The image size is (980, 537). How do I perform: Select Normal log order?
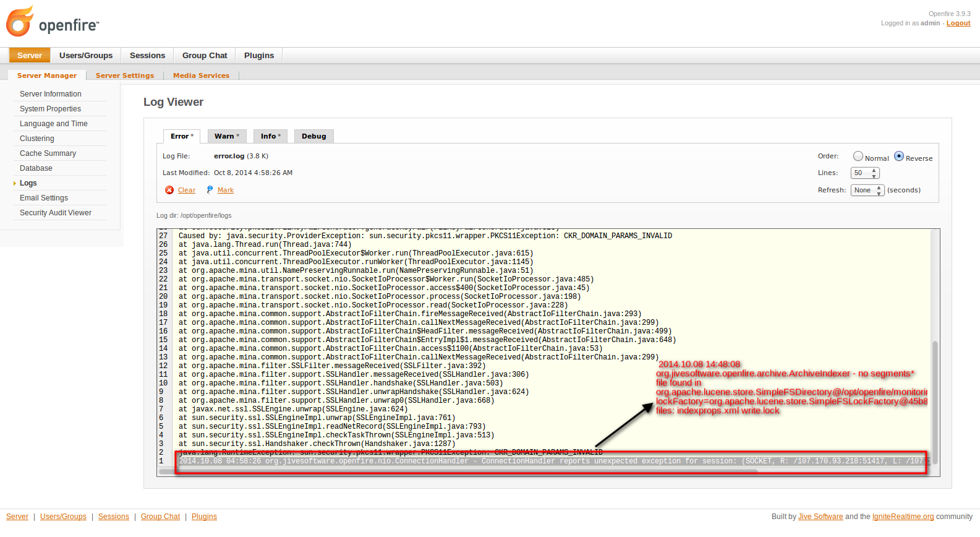tap(858, 156)
